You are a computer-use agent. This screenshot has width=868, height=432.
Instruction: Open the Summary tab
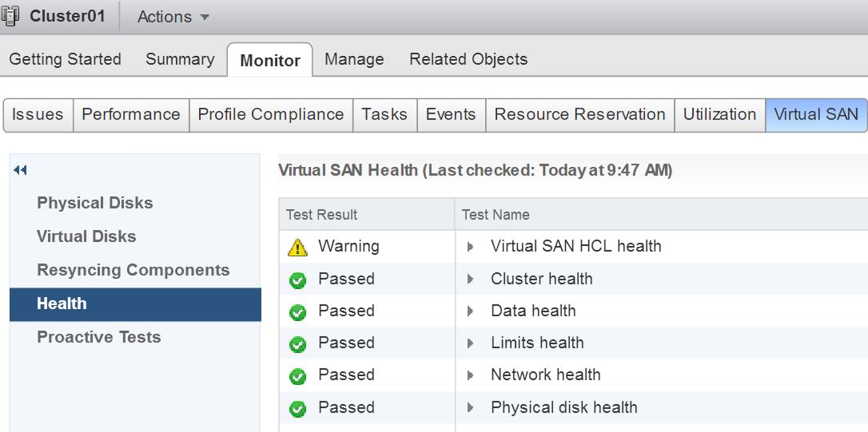coord(180,59)
